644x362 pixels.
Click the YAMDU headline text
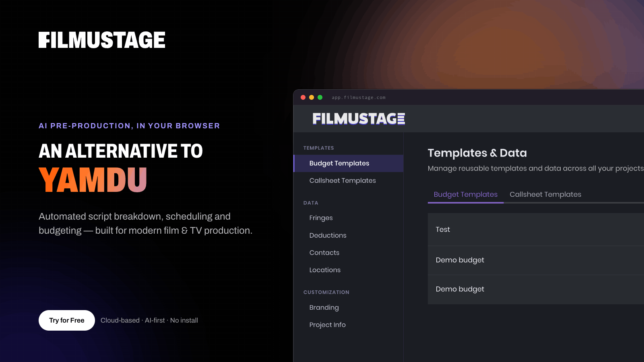tap(93, 180)
